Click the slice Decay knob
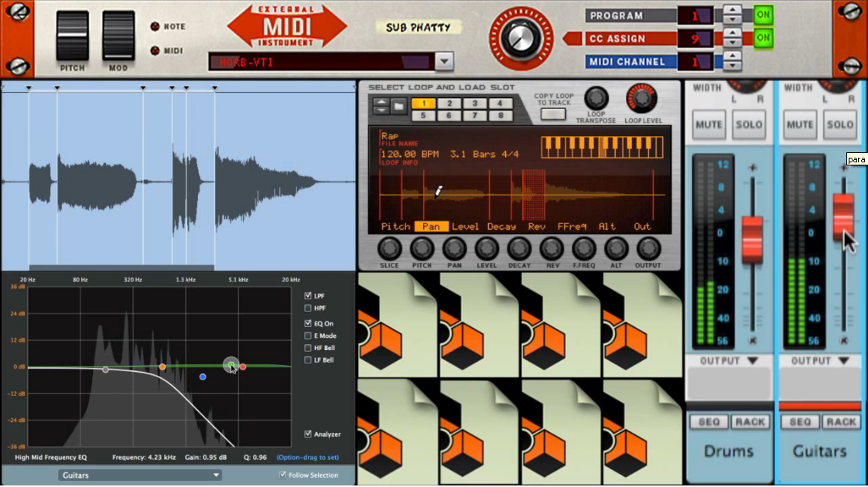The image size is (868, 487). 518,249
